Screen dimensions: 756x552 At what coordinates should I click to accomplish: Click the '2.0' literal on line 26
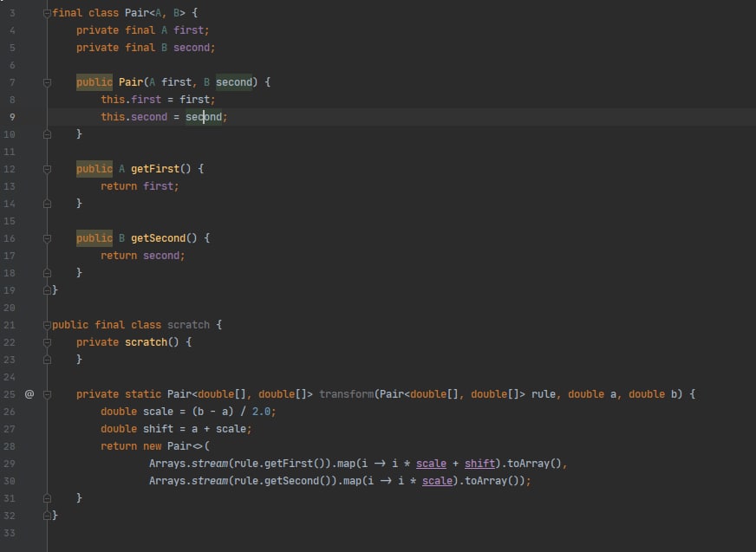[261, 412]
